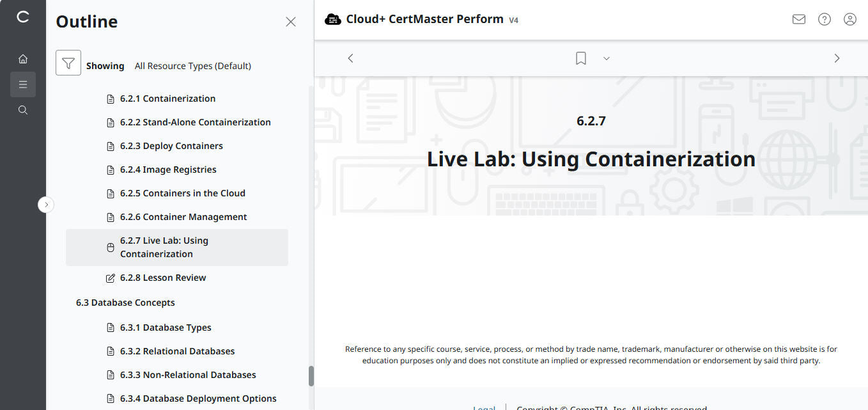Open the Home page from the sidebar

click(23, 58)
